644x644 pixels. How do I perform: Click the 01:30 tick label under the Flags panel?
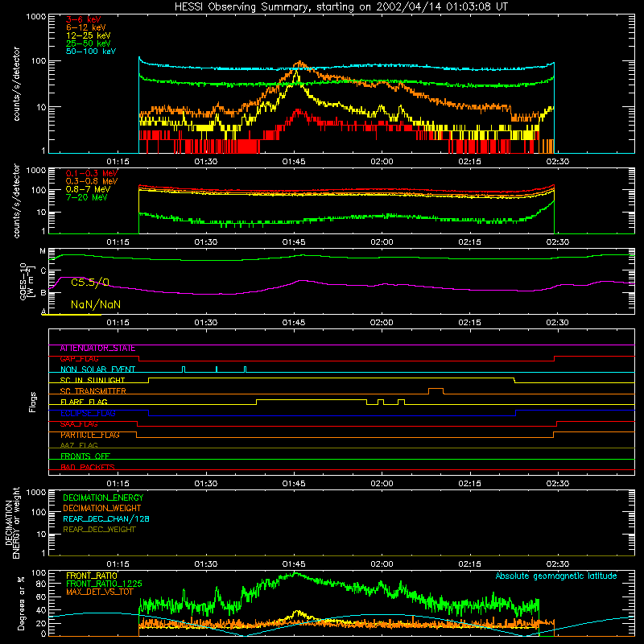[x=206, y=484]
